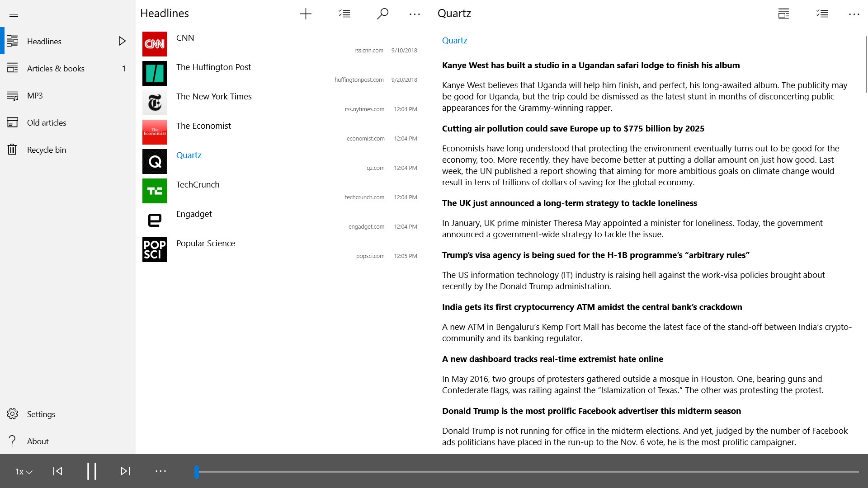Click the Popular Science feed thumbnail
Screen dimensions: 868x488
155,249
